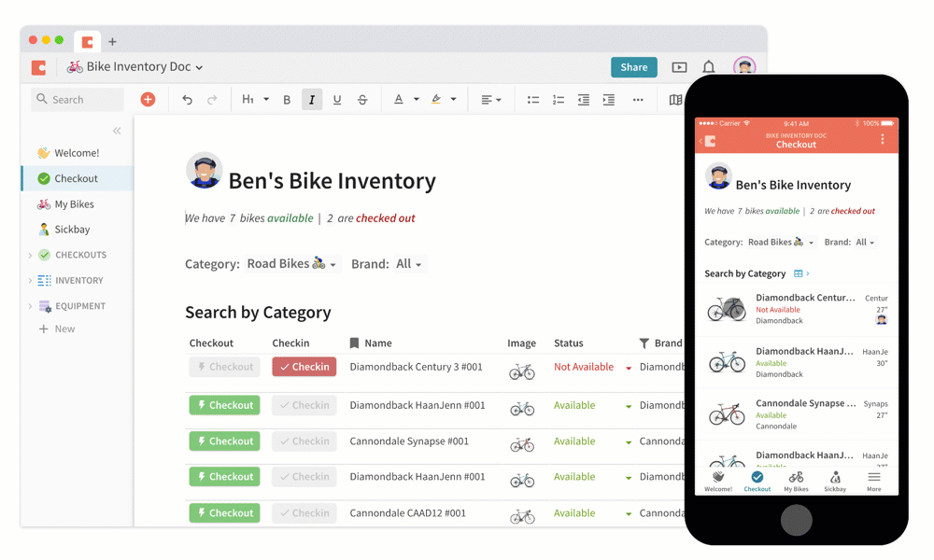
Task: Click the Share button
Action: pos(633,67)
